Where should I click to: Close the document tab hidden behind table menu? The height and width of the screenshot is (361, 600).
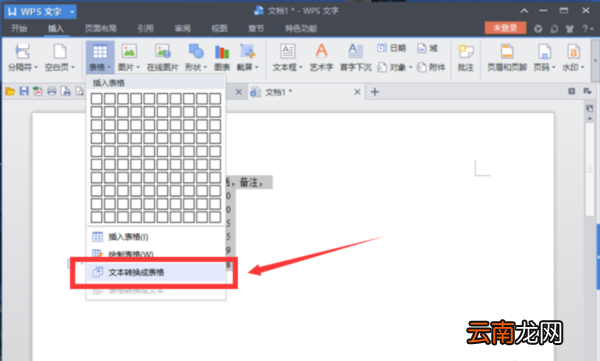tap(238, 92)
